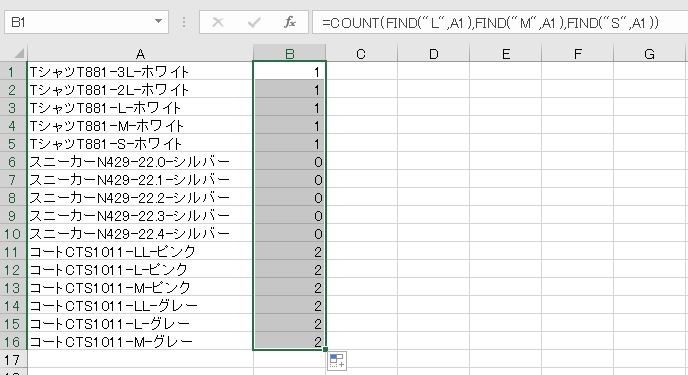The image size is (688, 375).
Task: Select row 16 header
Action: pyautogui.click(x=13, y=341)
